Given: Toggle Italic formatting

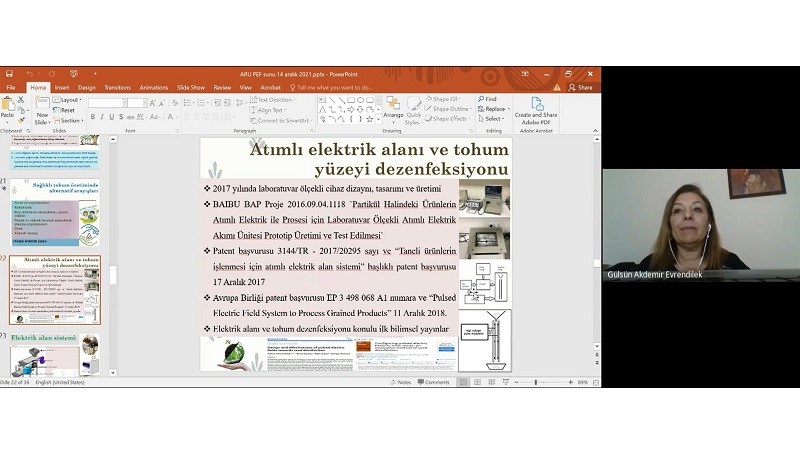Looking at the screenshot, I should click(102, 117).
